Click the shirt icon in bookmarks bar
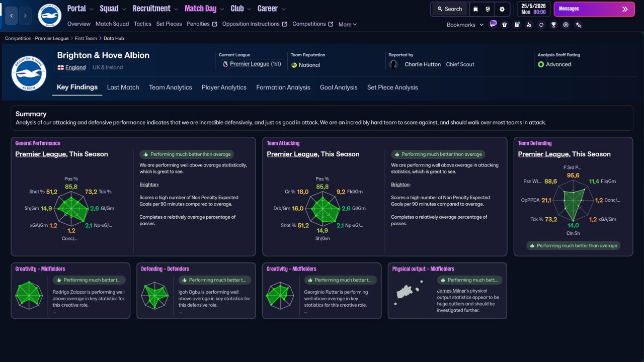The width and height of the screenshot is (644, 362). (x=505, y=25)
